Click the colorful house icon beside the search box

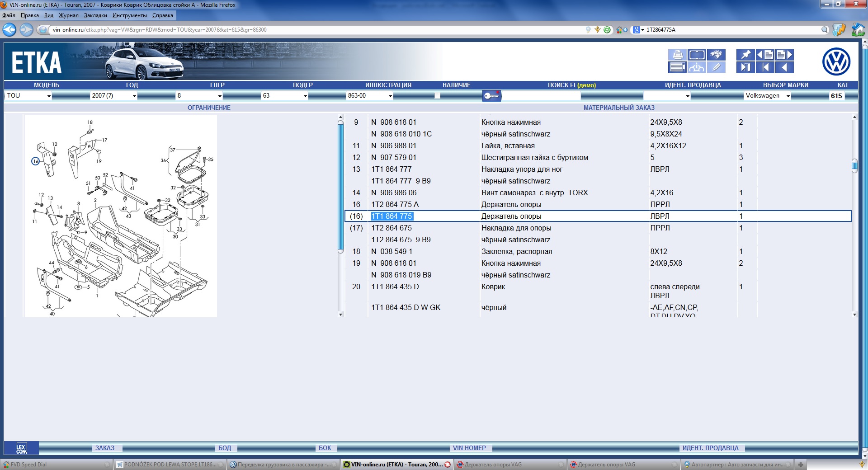[621, 30]
